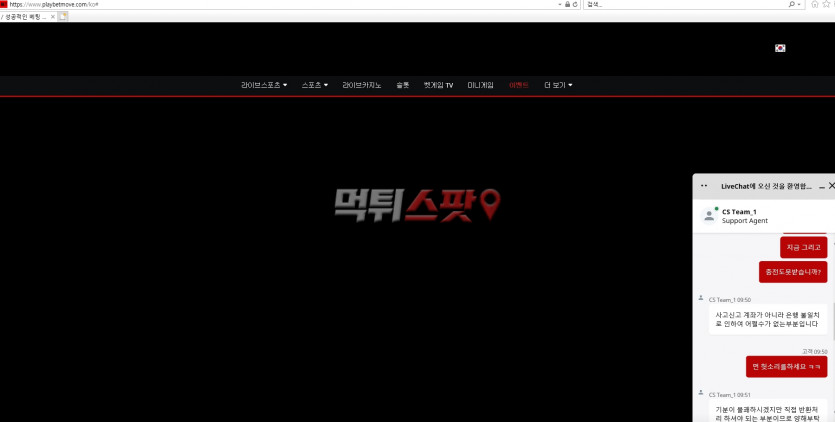Open the 라이브스포츠 dropdown menu
The height and width of the screenshot is (422, 835).
(264, 85)
